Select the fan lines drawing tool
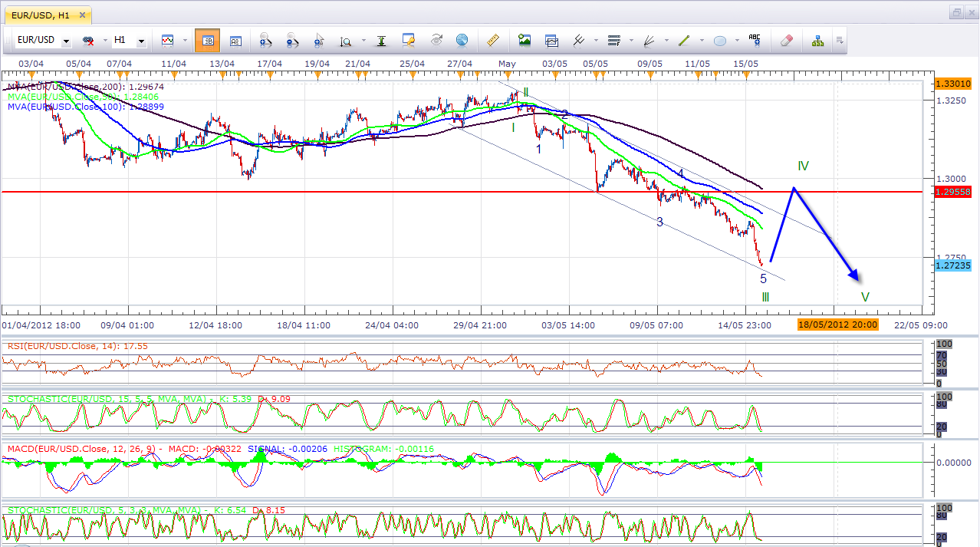980x547 pixels. pos(649,40)
